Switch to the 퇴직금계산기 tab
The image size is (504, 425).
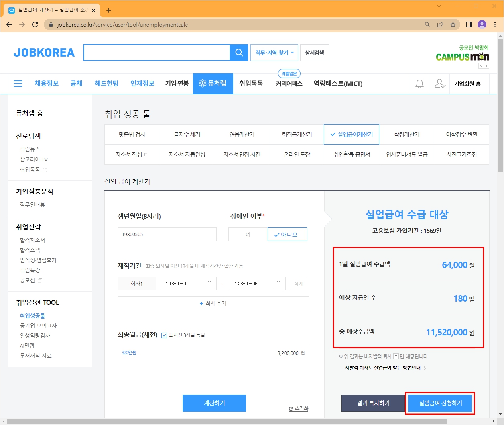click(296, 134)
